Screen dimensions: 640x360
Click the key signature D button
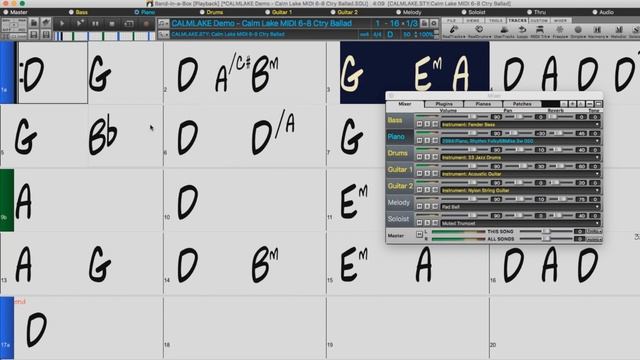coord(390,35)
